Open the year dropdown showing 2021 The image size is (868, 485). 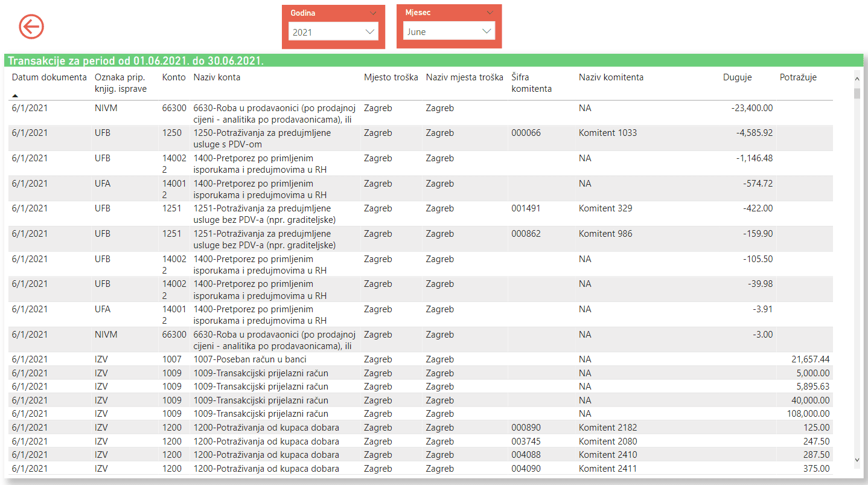tap(333, 32)
